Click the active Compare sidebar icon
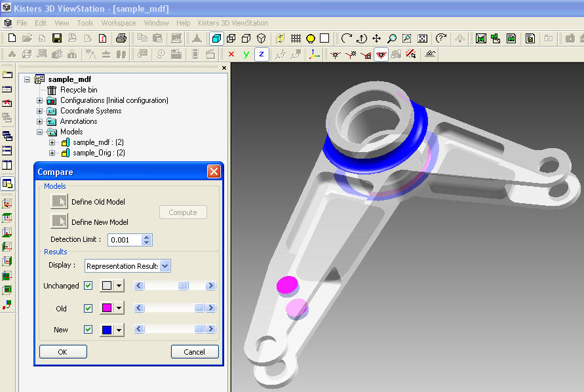 coord(7,184)
